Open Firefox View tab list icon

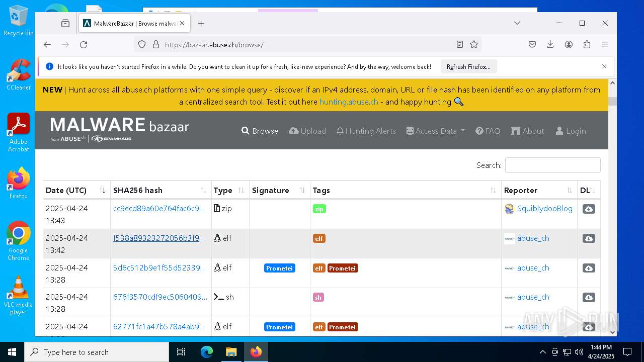tap(65, 23)
